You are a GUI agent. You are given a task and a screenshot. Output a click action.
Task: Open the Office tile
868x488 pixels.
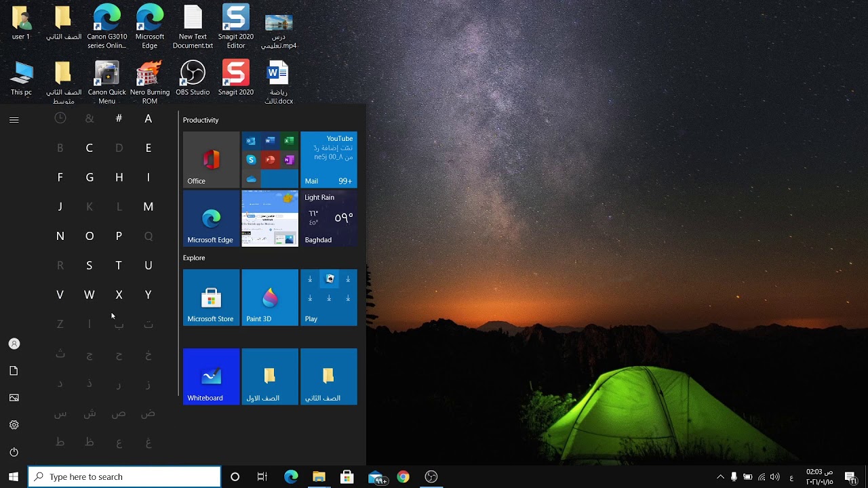211,159
